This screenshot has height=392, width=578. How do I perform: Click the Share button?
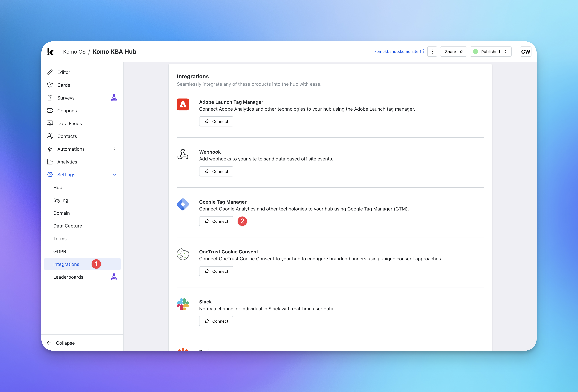pyautogui.click(x=453, y=52)
